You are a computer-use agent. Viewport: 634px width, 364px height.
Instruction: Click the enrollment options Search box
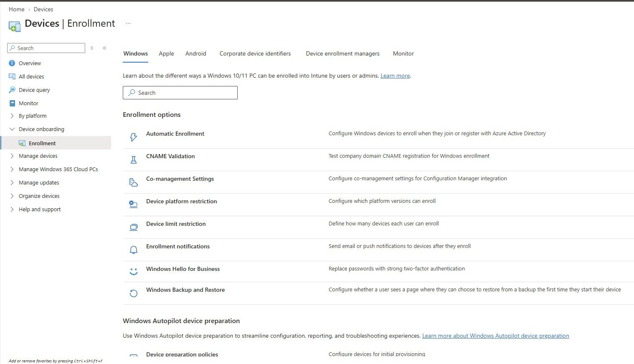[x=180, y=93]
